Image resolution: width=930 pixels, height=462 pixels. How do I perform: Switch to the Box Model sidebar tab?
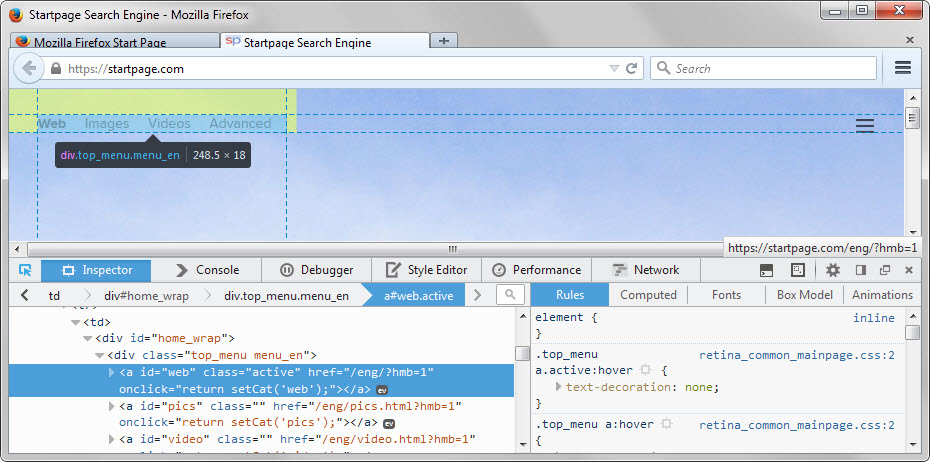[805, 295]
